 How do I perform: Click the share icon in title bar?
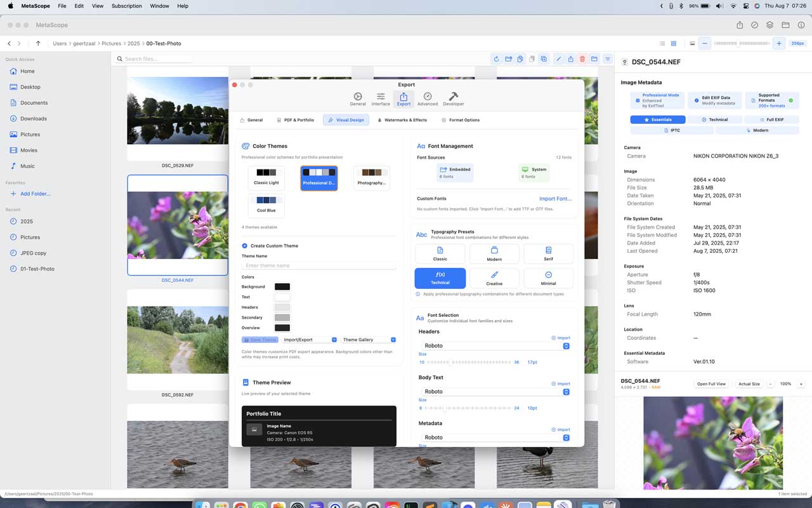(x=740, y=25)
